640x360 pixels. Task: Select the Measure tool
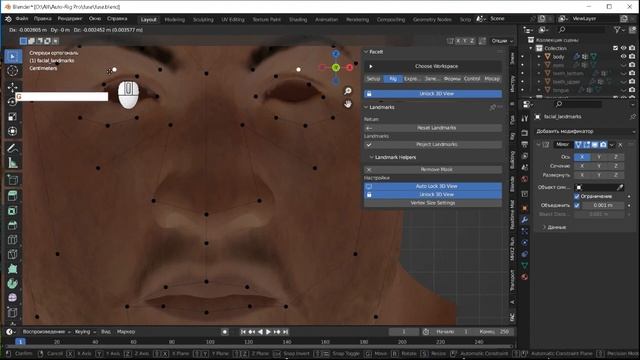[x=13, y=163]
